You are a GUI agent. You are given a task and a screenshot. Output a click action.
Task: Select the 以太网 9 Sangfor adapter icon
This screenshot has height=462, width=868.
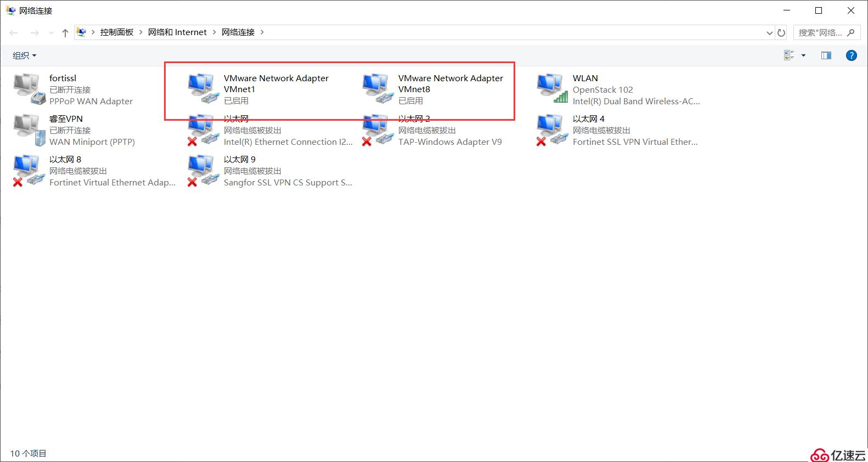coord(204,171)
